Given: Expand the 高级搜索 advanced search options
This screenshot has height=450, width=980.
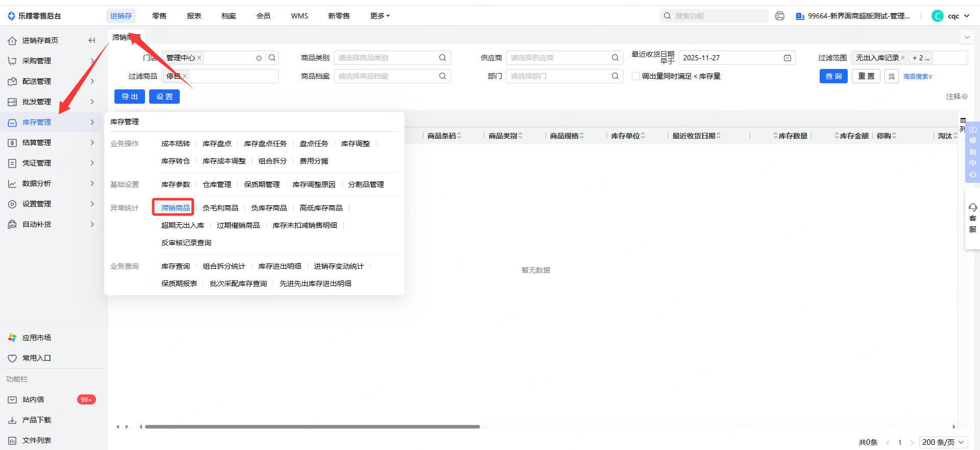Looking at the screenshot, I should pyautogui.click(x=918, y=77).
